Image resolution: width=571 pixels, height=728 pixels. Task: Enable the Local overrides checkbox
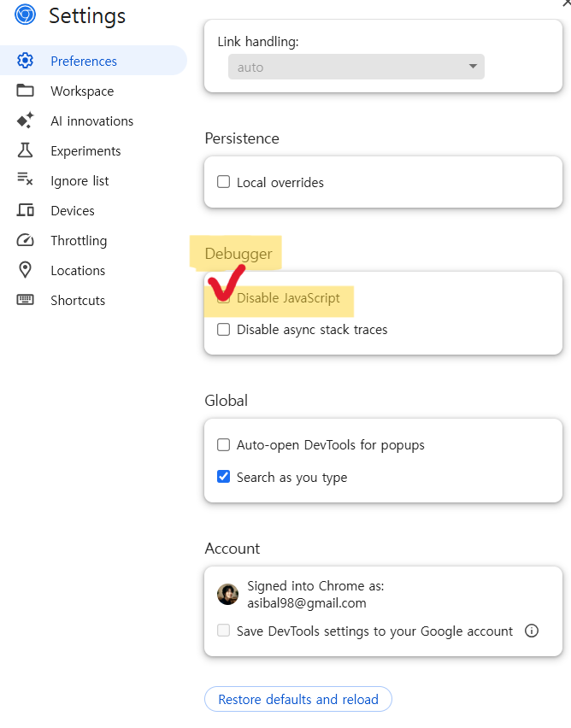tap(223, 181)
